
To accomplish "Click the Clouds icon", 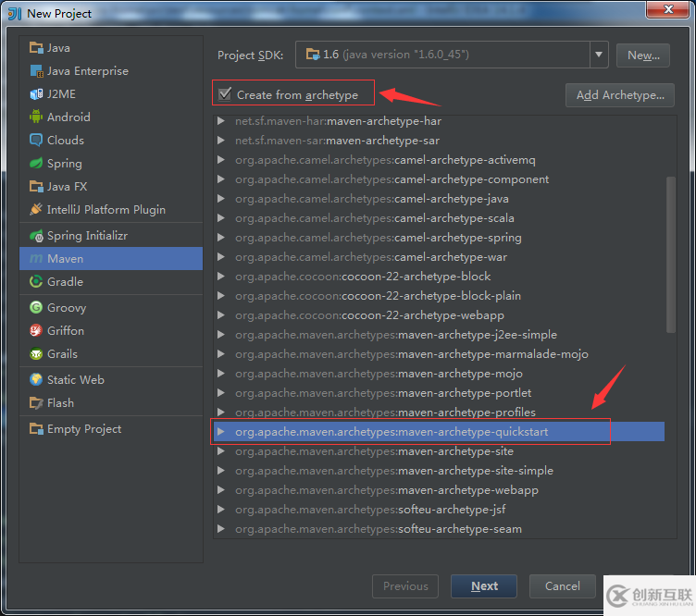I will [x=35, y=141].
